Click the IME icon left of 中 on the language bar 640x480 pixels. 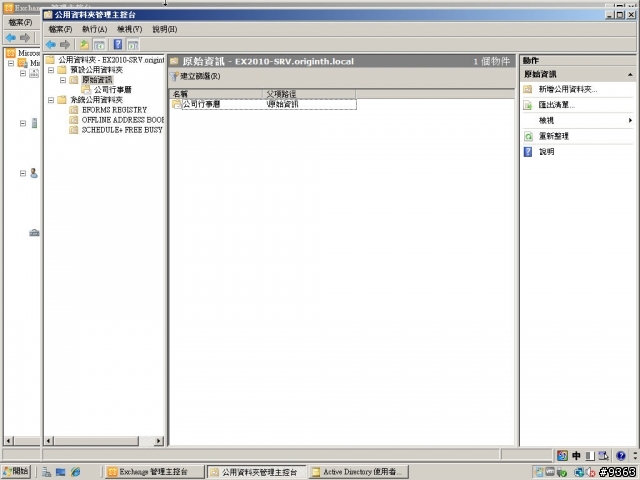pyautogui.click(x=562, y=456)
